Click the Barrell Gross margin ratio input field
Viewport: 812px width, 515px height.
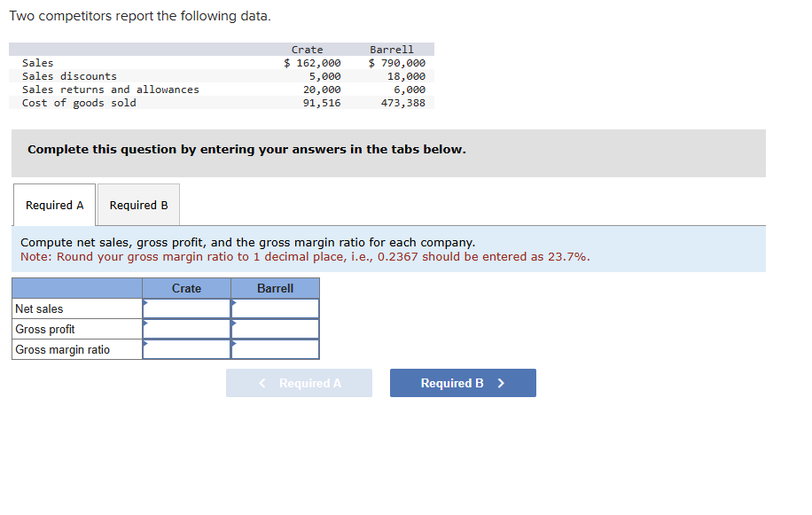(x=275, y=349)
